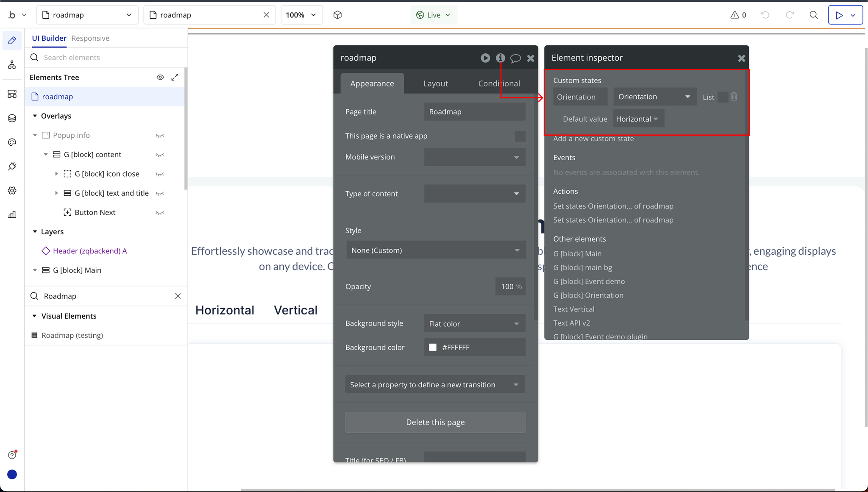Screen dimensions: 868x492
Task: Delete Orientation custom state with trash icon
Action: click(x=734, y=97)
